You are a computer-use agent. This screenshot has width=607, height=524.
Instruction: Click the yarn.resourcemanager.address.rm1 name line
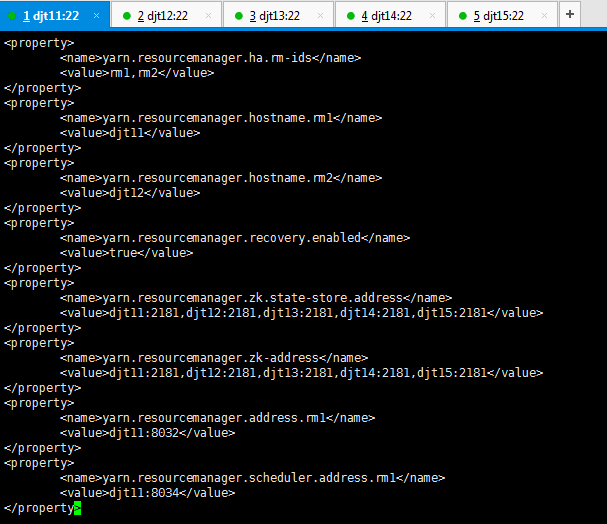[x=218, y=418]
